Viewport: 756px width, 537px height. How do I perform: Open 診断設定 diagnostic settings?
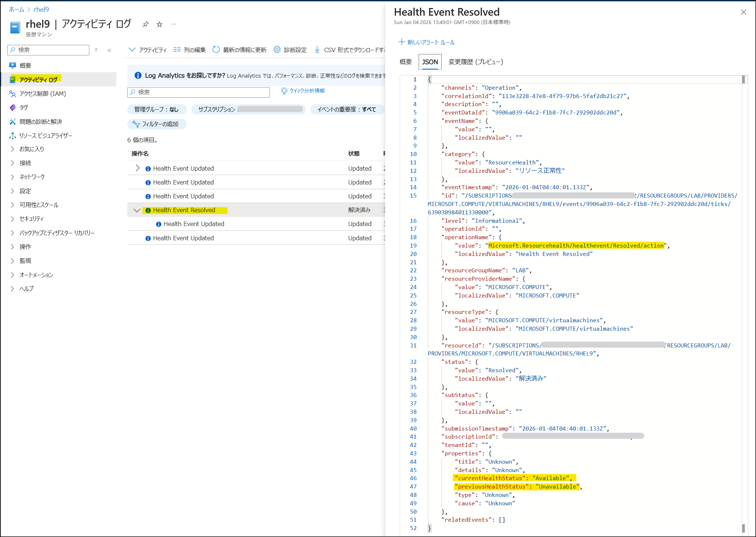click(x=290, y=50)
